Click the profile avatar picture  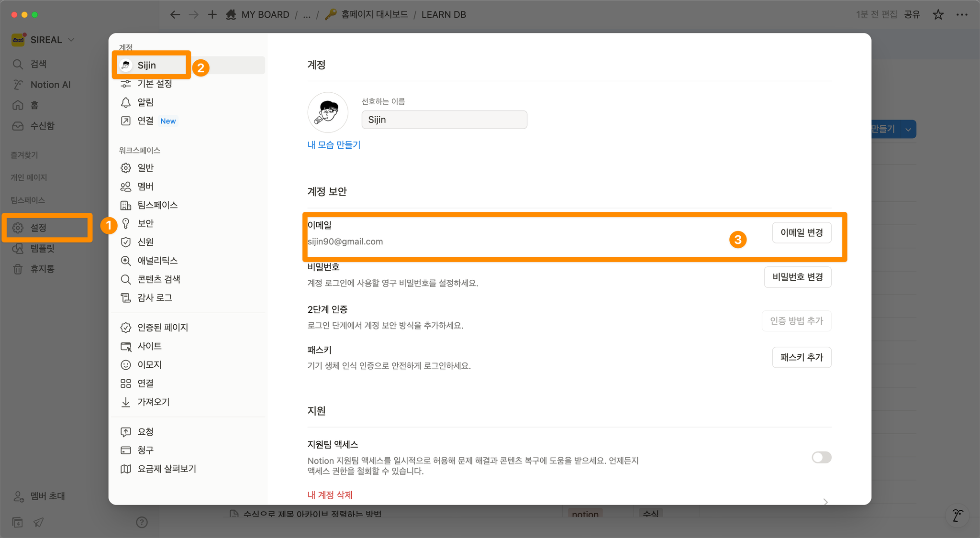[x=328, y=112]
